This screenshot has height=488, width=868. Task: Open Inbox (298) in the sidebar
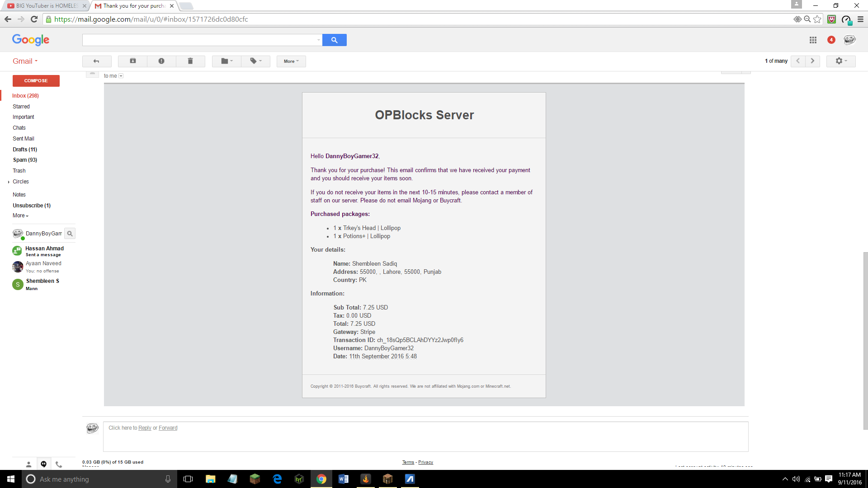click(x=25, y=96)
